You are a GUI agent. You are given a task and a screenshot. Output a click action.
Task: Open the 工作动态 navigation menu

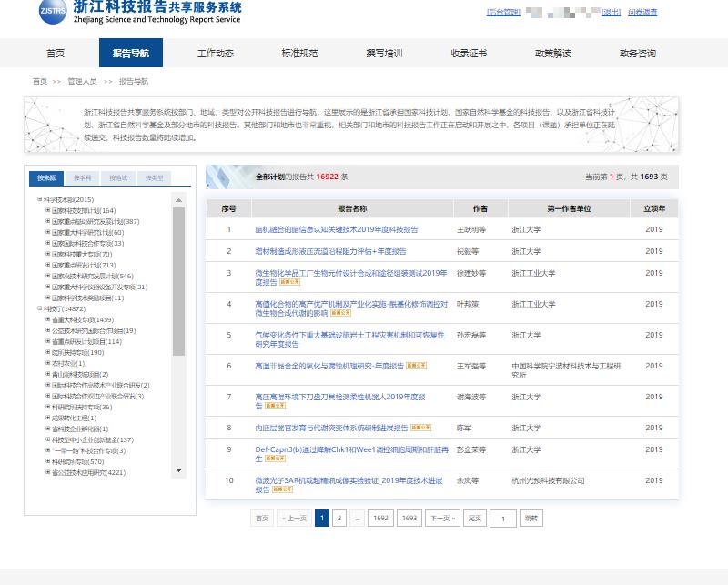pos(215,54)
